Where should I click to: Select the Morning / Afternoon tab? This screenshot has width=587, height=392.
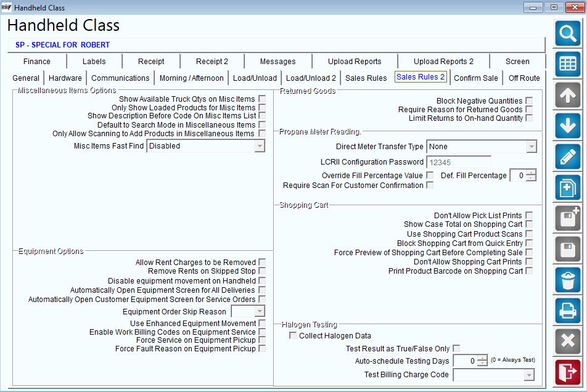191,78
